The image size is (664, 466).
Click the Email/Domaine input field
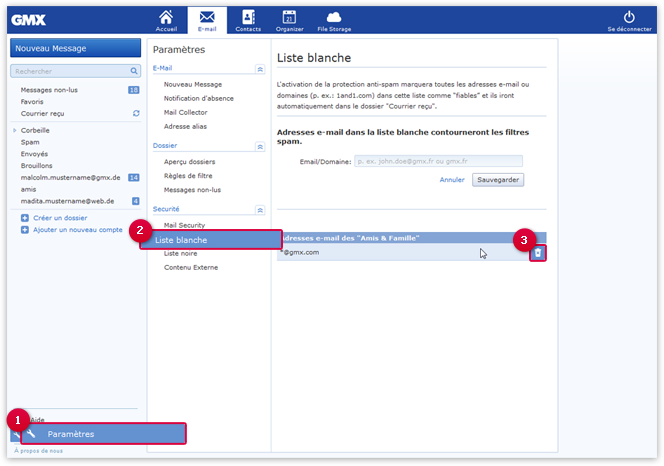coord(438,161)
